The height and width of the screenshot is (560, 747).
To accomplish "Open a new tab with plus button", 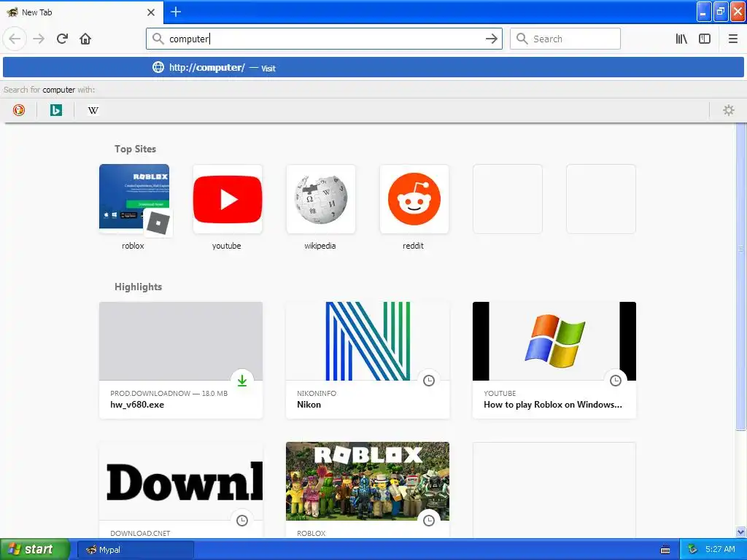I will pyautogui.click(x=176, y=12).
